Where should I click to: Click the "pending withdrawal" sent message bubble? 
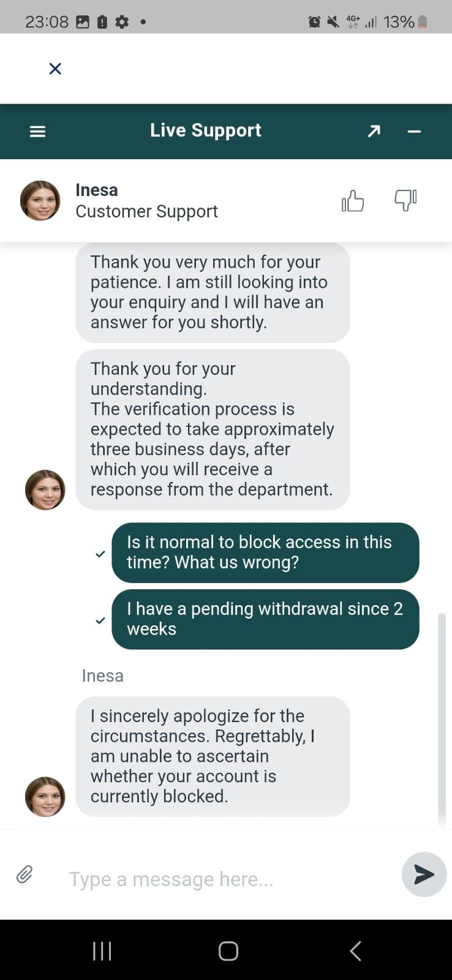click(x=265, y=619)
